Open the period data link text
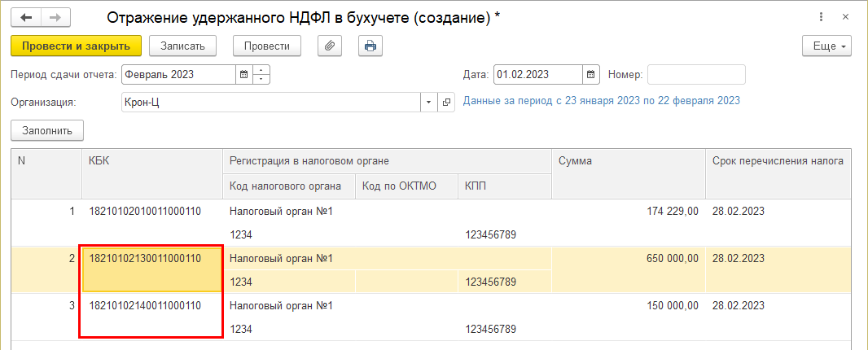 point(601,101)
